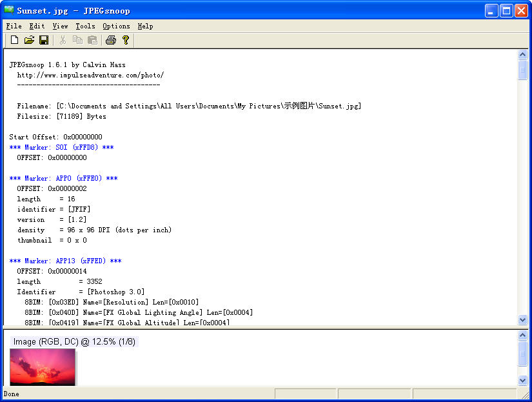Viewport: 532px width, 402px height.
Task: Click the 'Image (RGB, DC) @ 12.5%' label
Action: [x=74, y=341]
